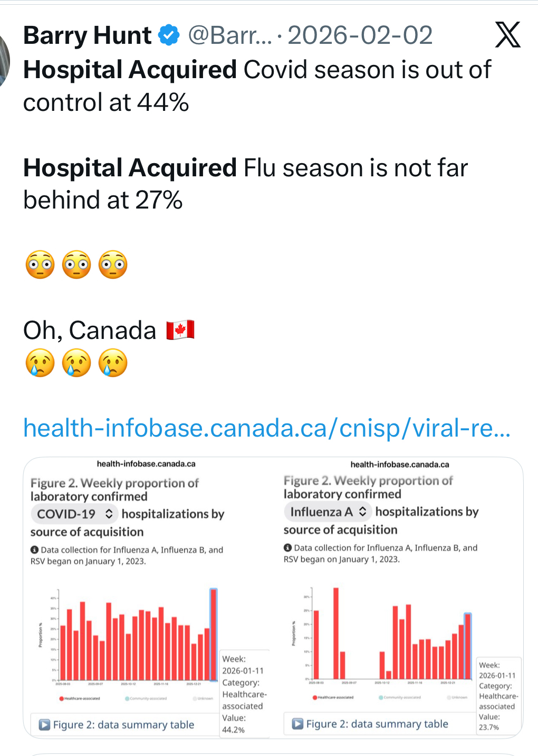The width and height of the screenshot is (538, 756).
Task: Toggle the Community-associated legend in the COVID-19 chart
Action: click(x=146, y=698)
